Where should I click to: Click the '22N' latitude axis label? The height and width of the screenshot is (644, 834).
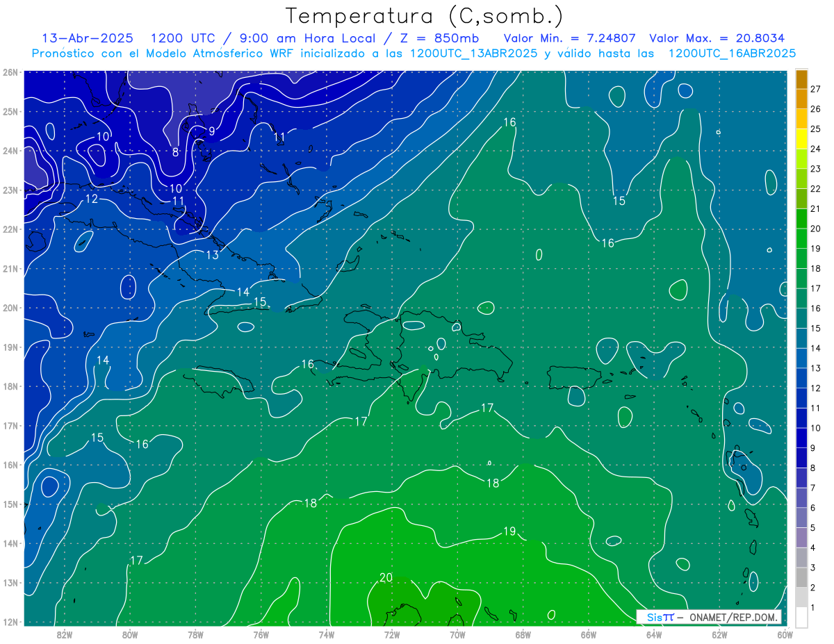[10, 229]
